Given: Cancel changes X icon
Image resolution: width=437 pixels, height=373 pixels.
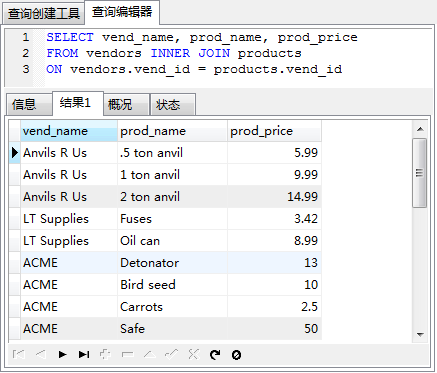Looking at the screenshot, I should pyautogui.click(x=193, y=354).
